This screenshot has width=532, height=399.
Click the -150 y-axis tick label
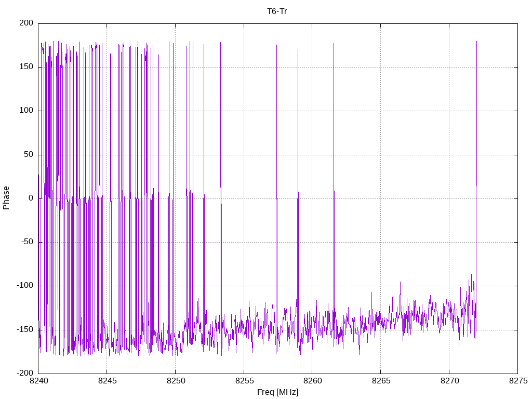pyautogui.click(x=24, y=329)
